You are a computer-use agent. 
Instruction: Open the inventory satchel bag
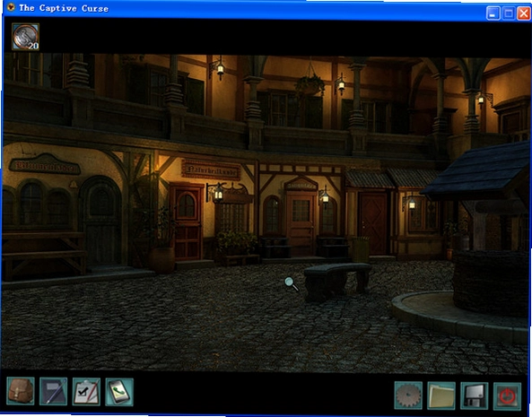coord(21,391)
